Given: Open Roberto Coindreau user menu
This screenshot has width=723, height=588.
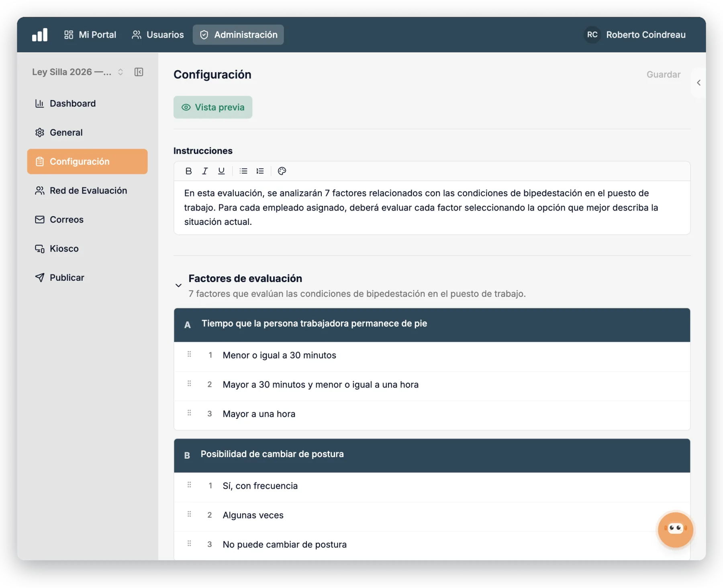Looking at the screenshot, I should 635,35.
